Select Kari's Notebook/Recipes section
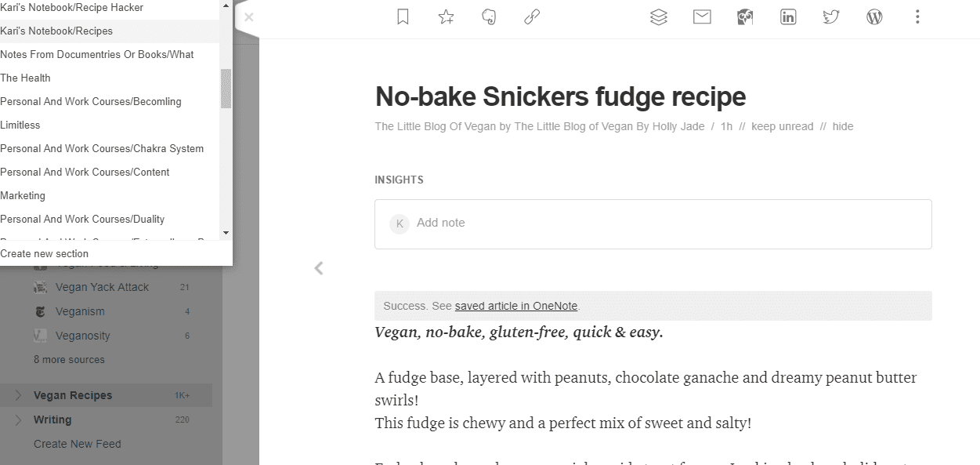 click(110, 31)
